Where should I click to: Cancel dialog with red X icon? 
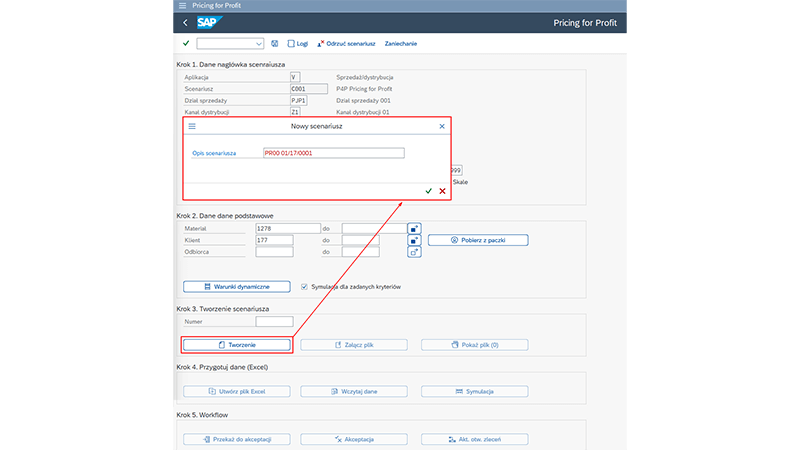(442, 191)
